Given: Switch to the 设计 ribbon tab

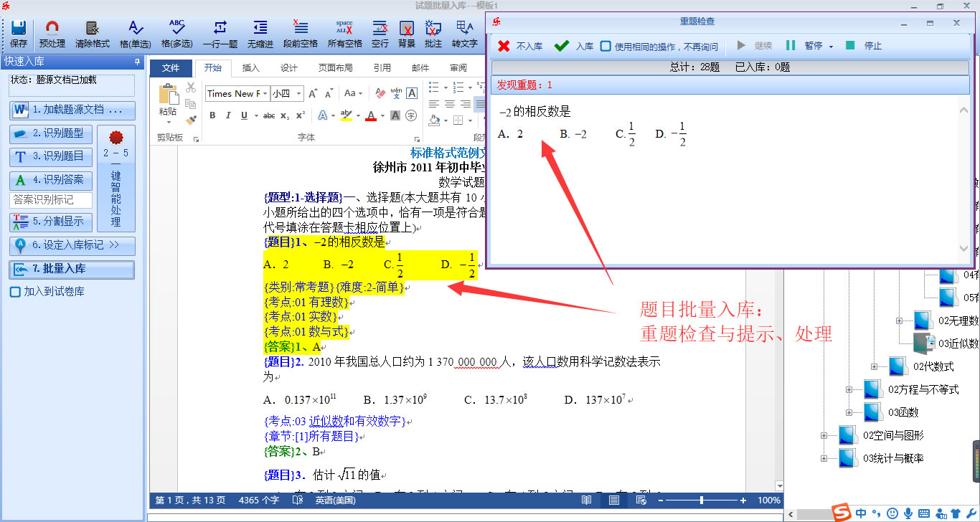Looking at the screenshot, I should [289, 68].
